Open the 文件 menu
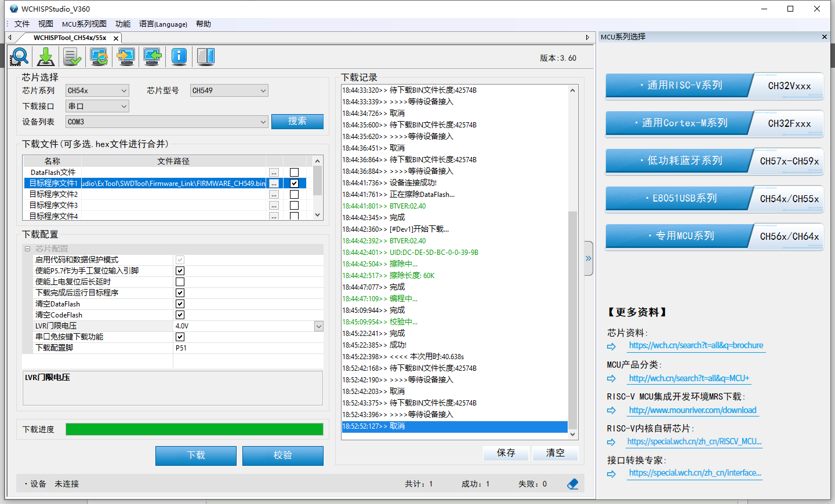The image size is (835, 504). pos(22,24)
